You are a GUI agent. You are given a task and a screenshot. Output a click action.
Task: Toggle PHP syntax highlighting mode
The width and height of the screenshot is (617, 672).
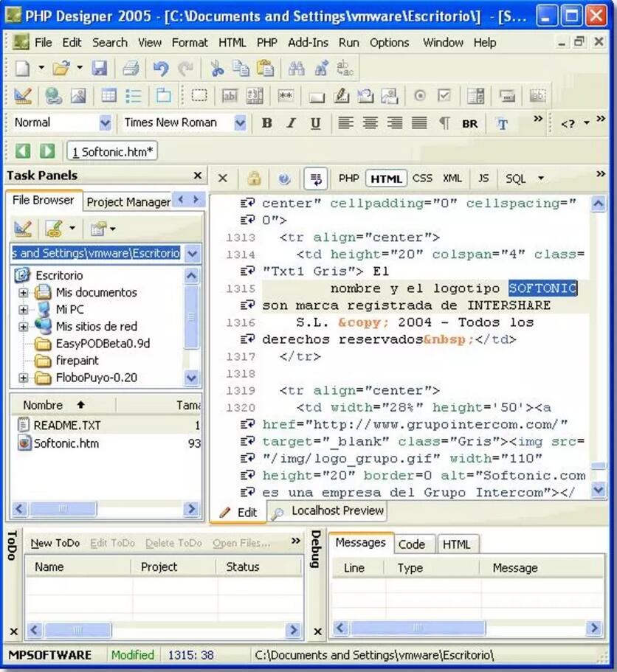click(x=348, y=179)
